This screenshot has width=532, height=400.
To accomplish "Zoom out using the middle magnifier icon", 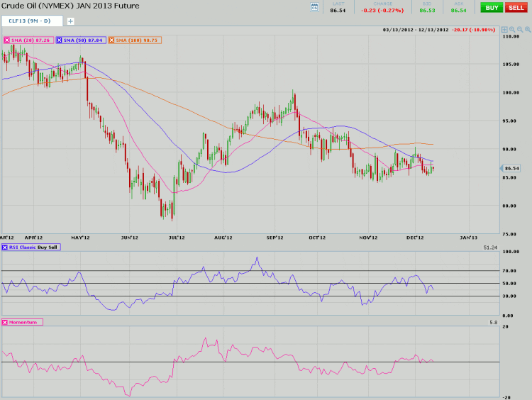I will (519, 30).
